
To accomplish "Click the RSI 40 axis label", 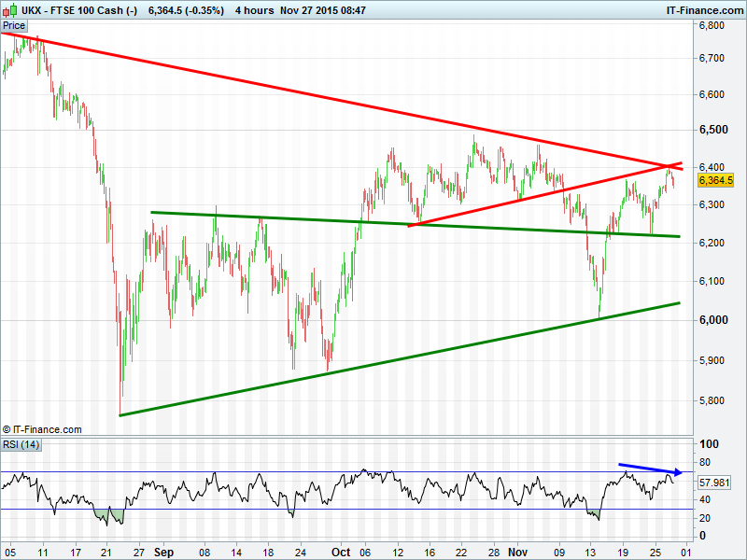I will [704, 499].
